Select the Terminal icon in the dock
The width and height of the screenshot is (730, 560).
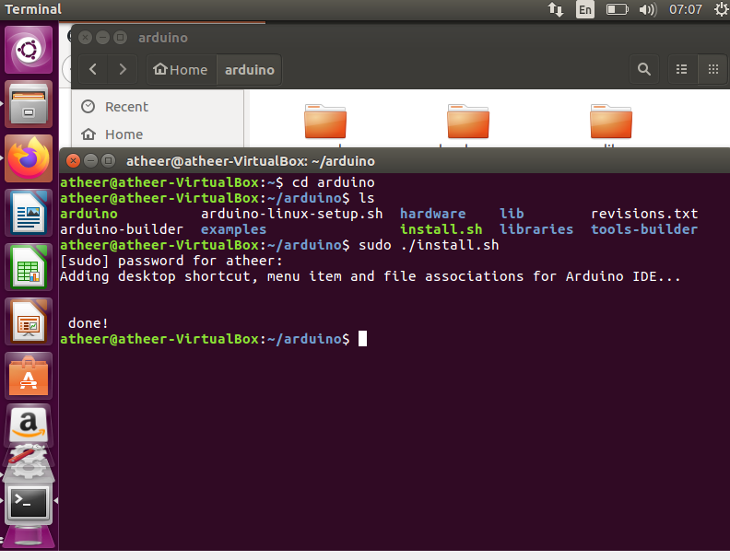[29, 501]
